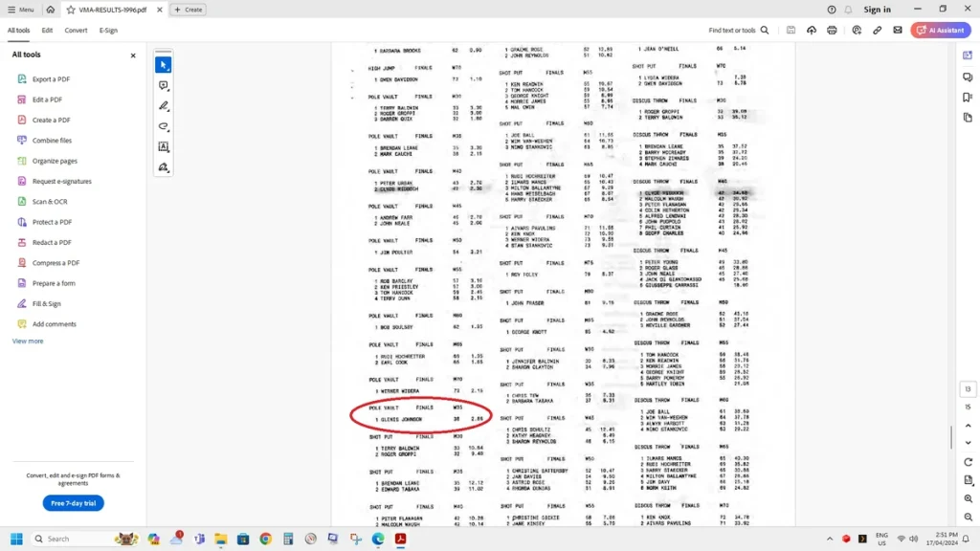Click the Create new tab button
Screen dimensions: 980x551
[189, 10]
